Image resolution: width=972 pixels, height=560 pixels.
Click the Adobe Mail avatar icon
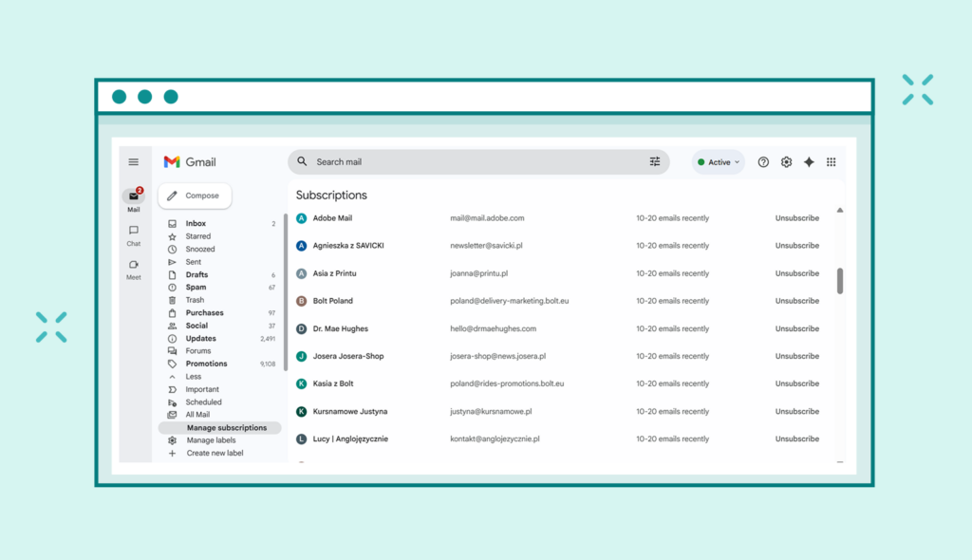(x=301, y=218)
